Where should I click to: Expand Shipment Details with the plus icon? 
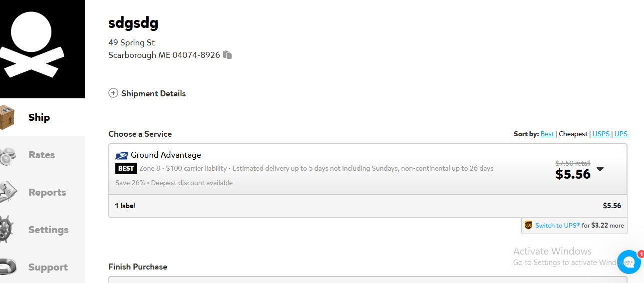pyautogui.click(x=113, y=93)
